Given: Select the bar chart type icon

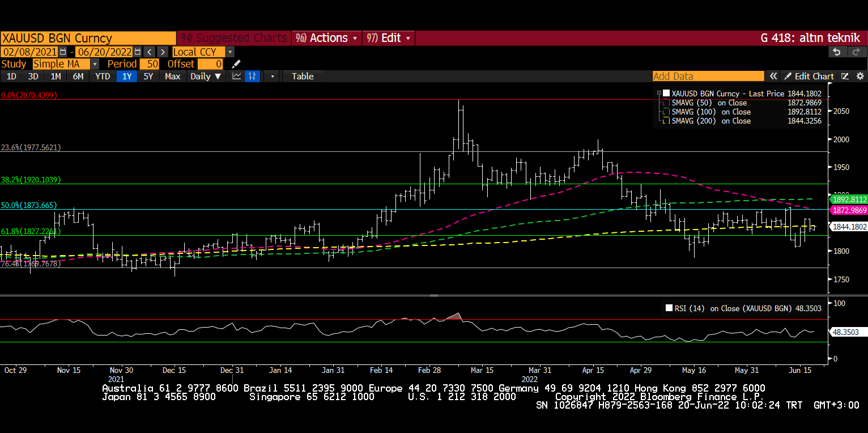Looking at the screenshot, I should coord(253,76).
